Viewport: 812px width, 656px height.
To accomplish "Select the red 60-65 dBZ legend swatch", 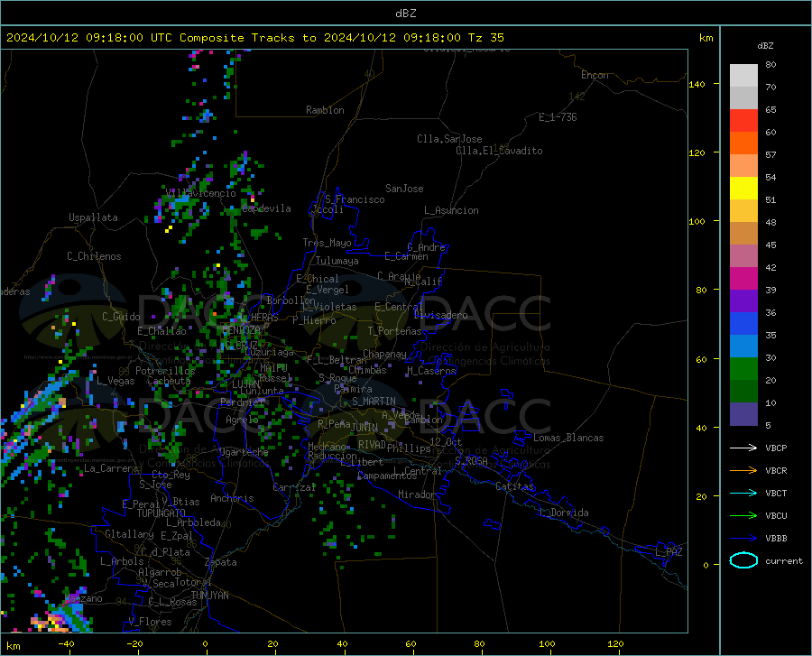I will [x=743, y=121].
